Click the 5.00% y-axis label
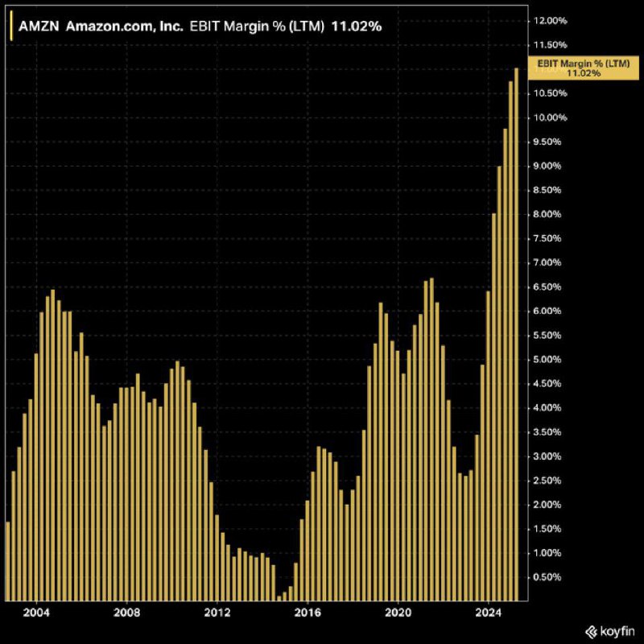Screen dimensions: 644x644 tap(547, 359)
